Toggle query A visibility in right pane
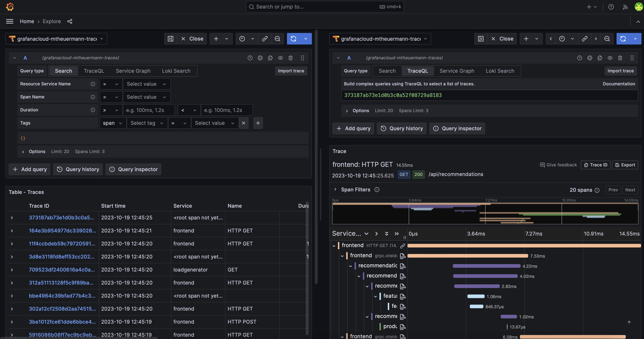This screenshot has height=339, width=644. click(610, 58)
